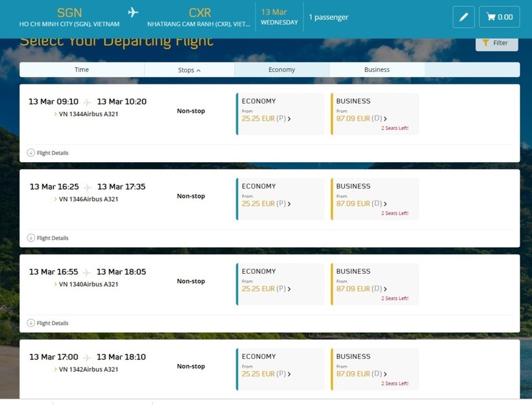Open Flight Details link for VN 1346
Image resolution: width=532 pixels, height=405 pixels.
pyautogui.click(x=52, y=238)
